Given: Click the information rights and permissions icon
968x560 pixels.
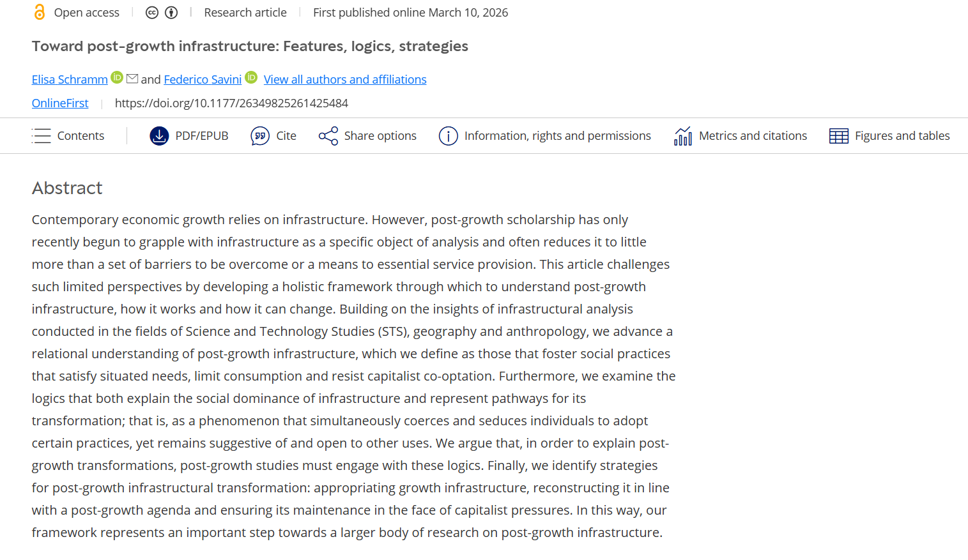Looking at the screenshot, I should (449, 135).
